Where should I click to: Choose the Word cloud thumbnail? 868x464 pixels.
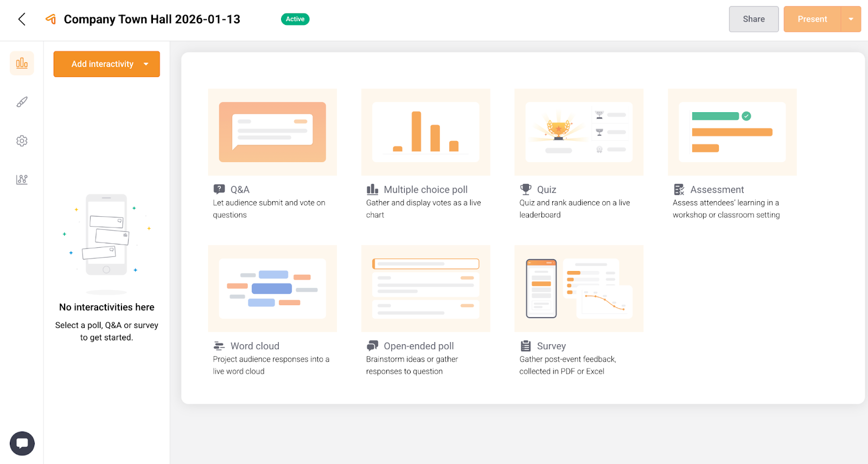tap(272, 288)
